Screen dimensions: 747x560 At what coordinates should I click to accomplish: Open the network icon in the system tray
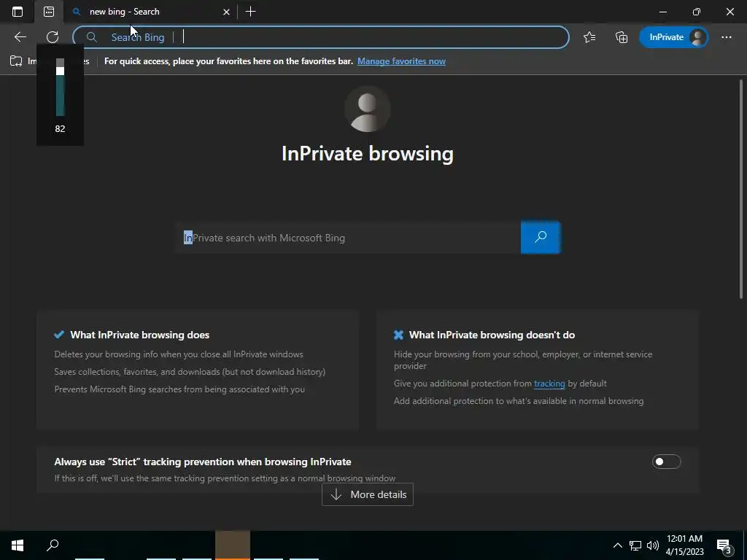[x=635, y=545]
